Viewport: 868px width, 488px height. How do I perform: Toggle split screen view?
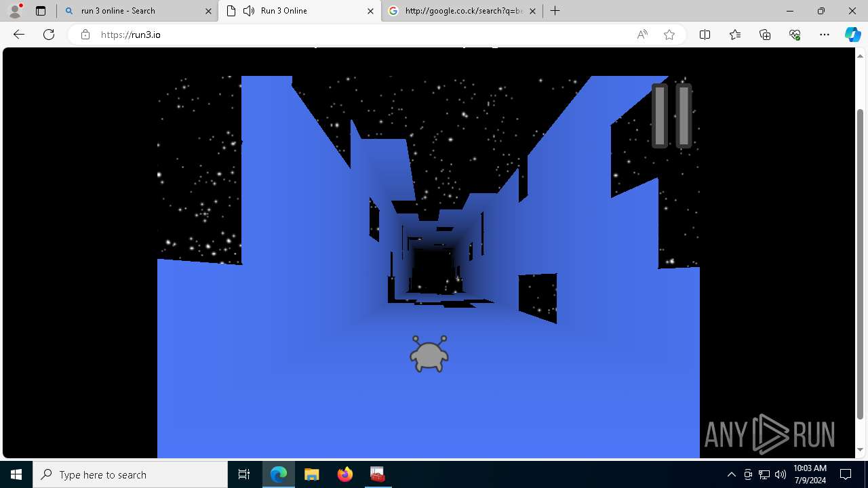705,35
